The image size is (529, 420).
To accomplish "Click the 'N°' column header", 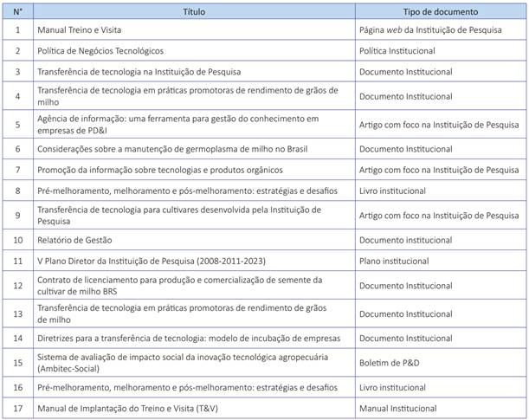I will [x=17, y=10].
